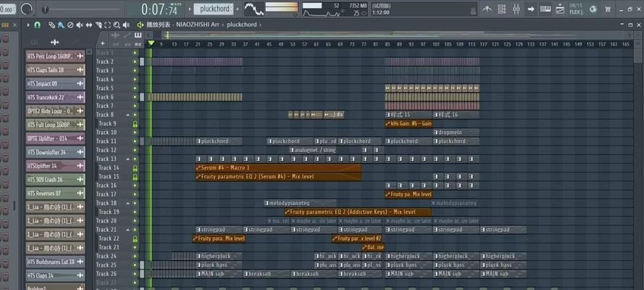Image resolution: width=644 pixels, height=290 pixels.
Task: Select the HTS 909 Crash 16 item
Action: tap(56, 180)
